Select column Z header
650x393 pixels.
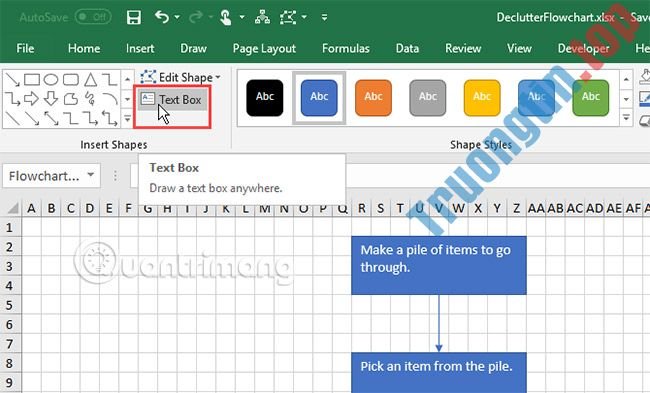pyautogui.click(x=517, y=208)
